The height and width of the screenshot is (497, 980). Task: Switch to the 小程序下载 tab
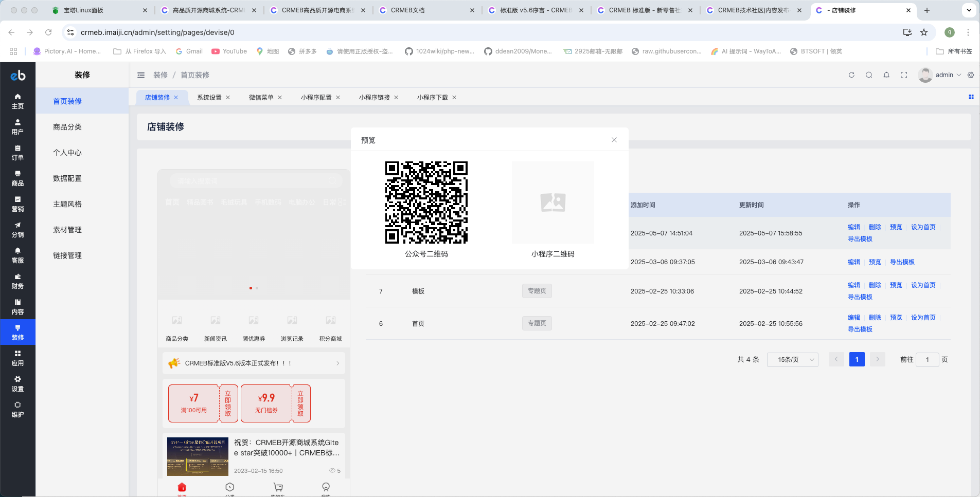click(433, 97)
